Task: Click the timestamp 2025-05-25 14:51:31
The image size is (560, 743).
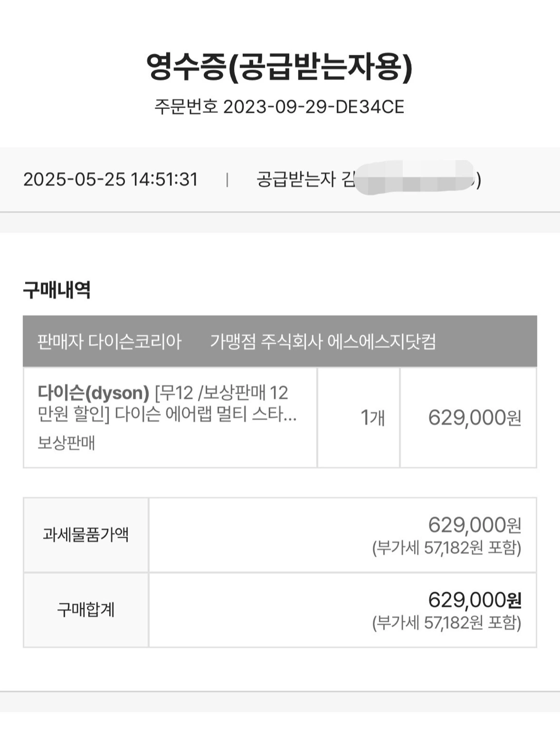Action: click(x=110, y=179)
